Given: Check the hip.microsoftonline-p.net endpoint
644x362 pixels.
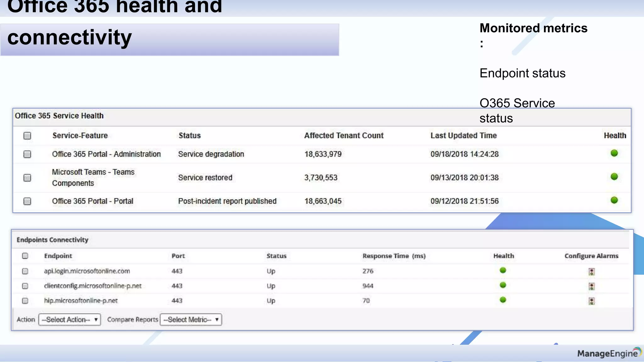Looking at the screenshot, I should click(x=25, y=301).
